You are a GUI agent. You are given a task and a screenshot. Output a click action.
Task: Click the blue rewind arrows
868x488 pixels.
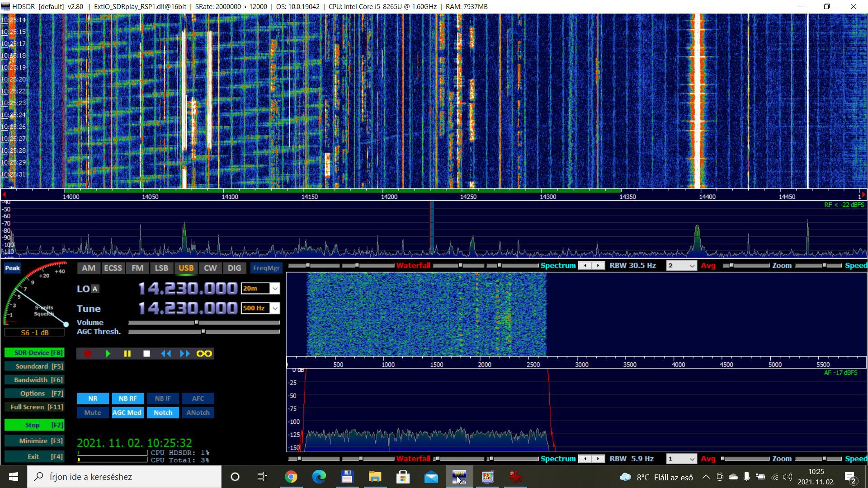point(166,354)
